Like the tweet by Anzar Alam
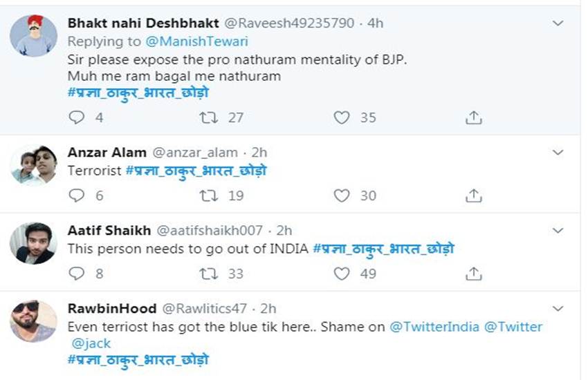 coord(342,196)
